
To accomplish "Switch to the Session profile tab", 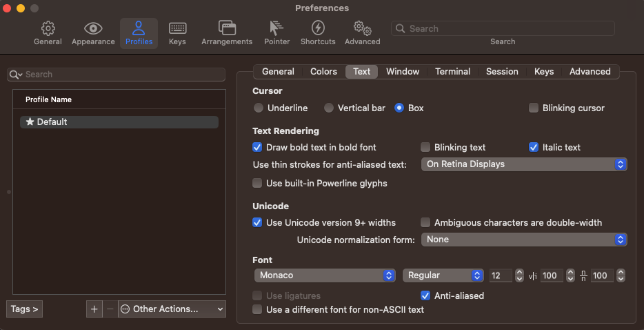I will [x=502, y=72].
